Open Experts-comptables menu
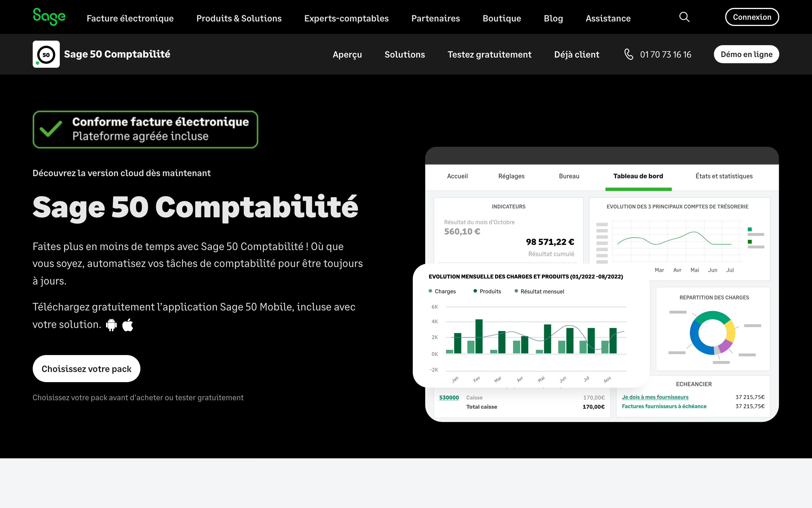This screenshot has width=812, height=508. (x=346, y=18)
